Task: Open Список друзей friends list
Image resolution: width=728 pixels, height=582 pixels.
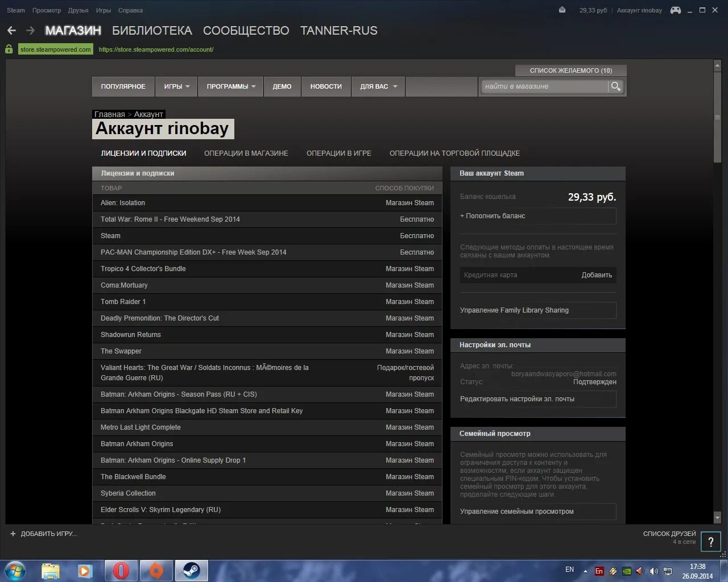Action: [669, 534]
